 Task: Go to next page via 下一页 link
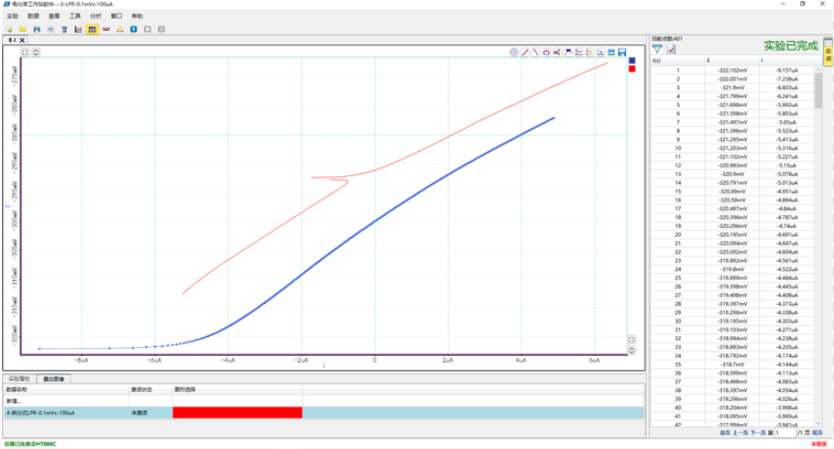pos(758,433)
